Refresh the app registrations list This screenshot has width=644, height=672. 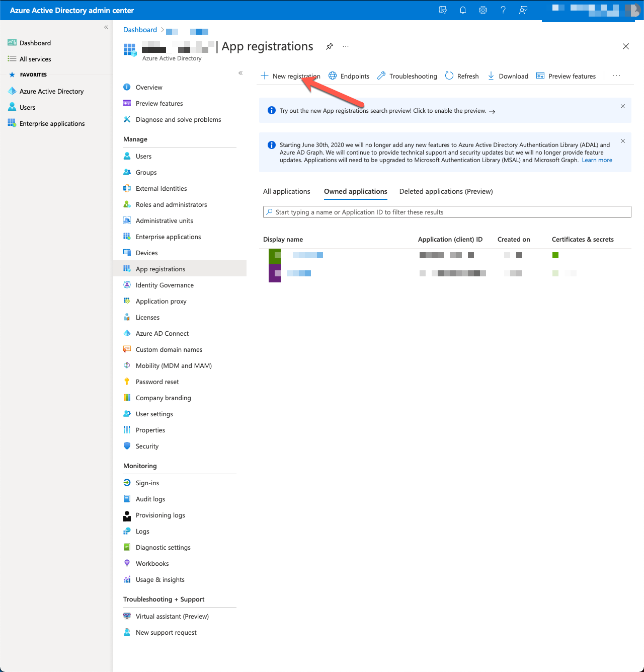(462, 76)
